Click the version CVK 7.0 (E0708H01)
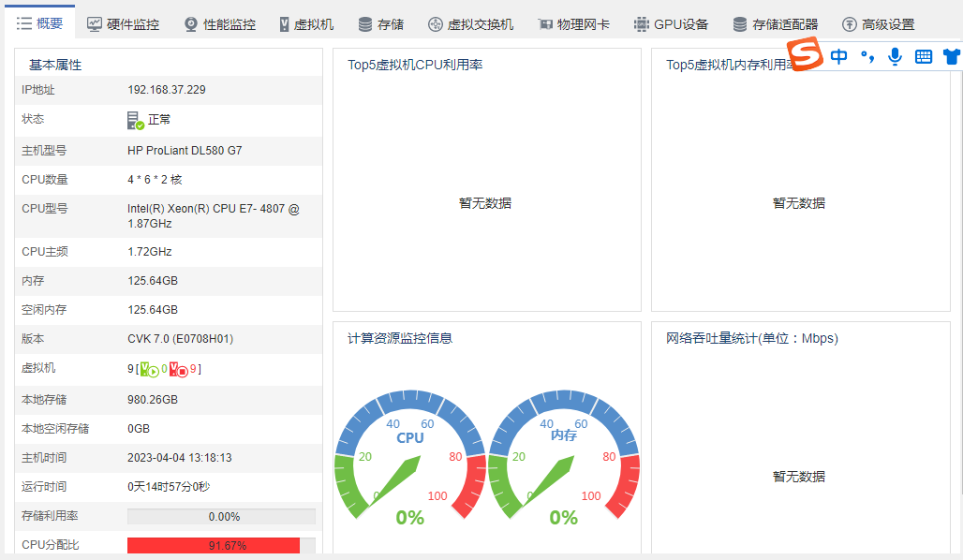The width and height of the screenshot is (963, 560). 181,339
